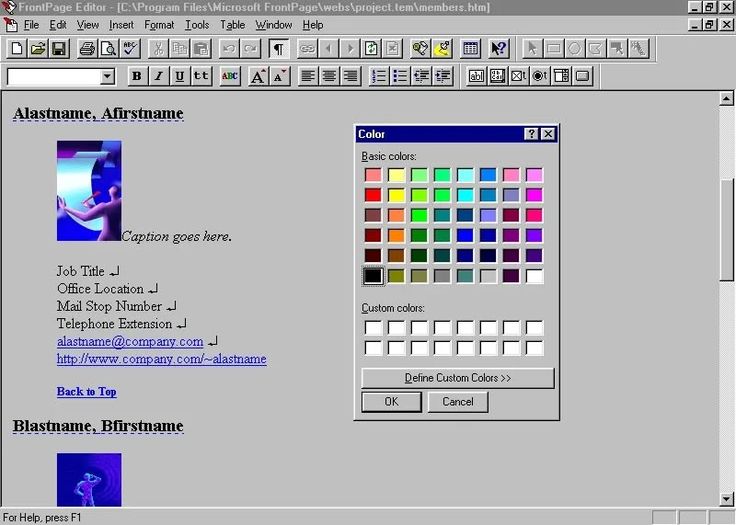
Task: Click the Cancel button in Color dialog
Action: pos(457,401)
